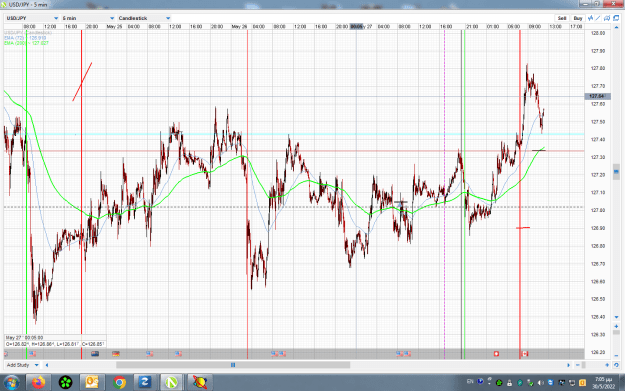
Task: Click the vertical price scrollbar thumb
Action: click(x=616, y=172)
